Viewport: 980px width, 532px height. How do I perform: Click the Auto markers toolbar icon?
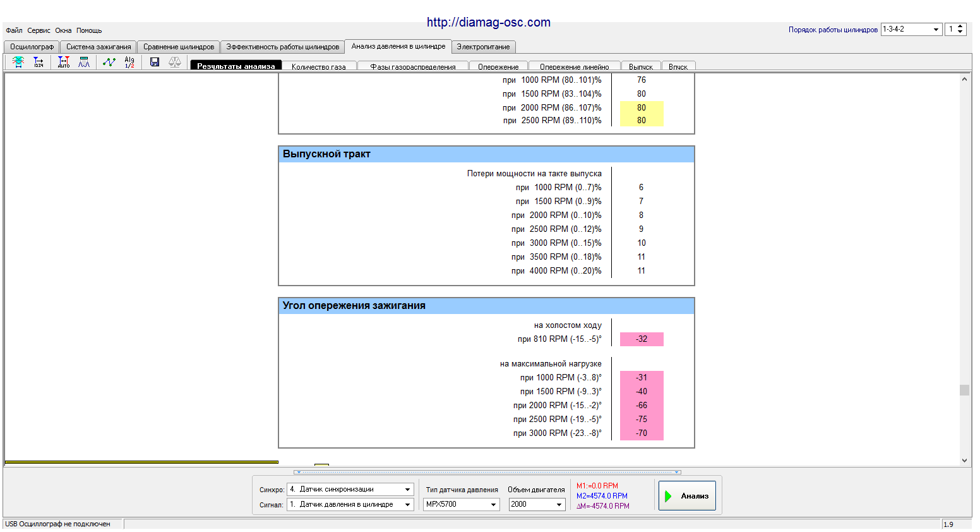tap(64, 62)
